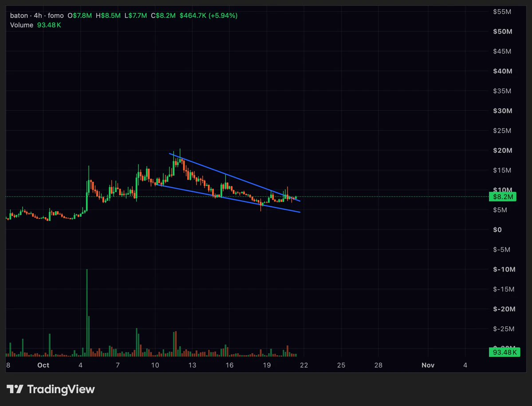Click the Oct label on the time axis
This screenshot has height=406, width=532.
(43, 365)
